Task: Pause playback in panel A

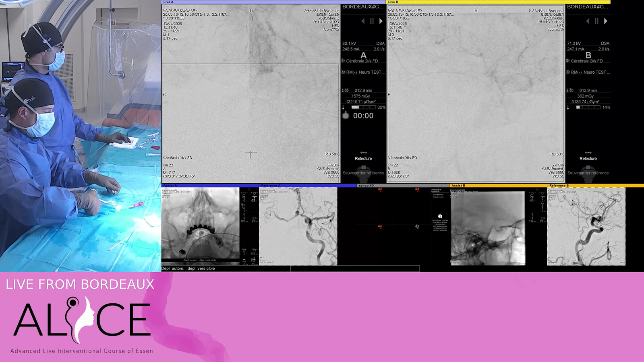Action: (x=372, y=21)
